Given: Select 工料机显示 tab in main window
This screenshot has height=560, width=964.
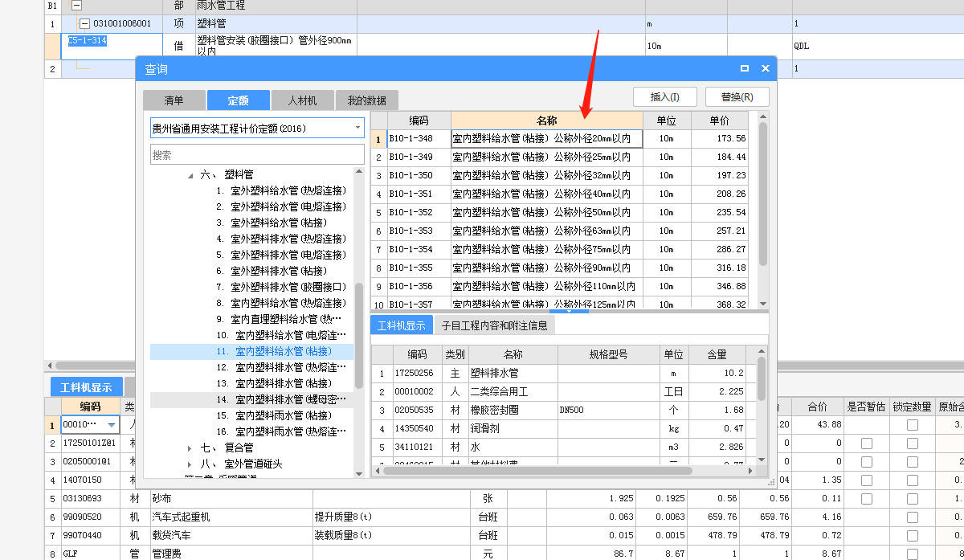Looking at the screenshot, I should 87,387.
